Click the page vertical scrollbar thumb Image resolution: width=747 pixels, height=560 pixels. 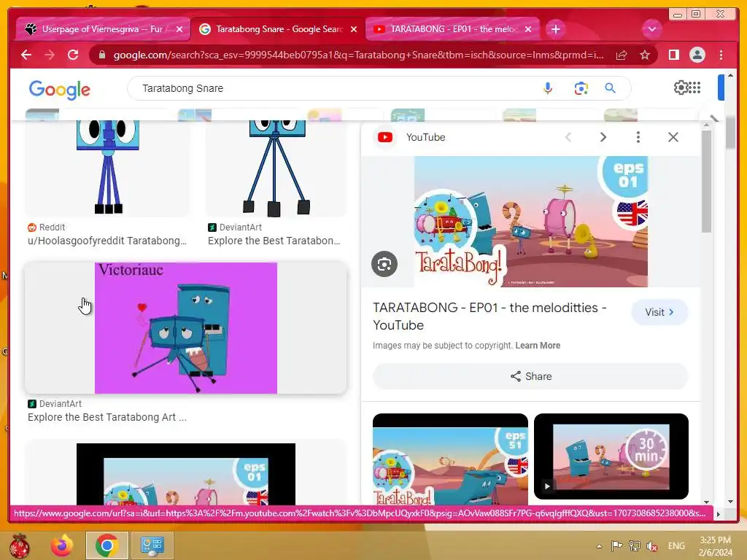tap(730, 133)
